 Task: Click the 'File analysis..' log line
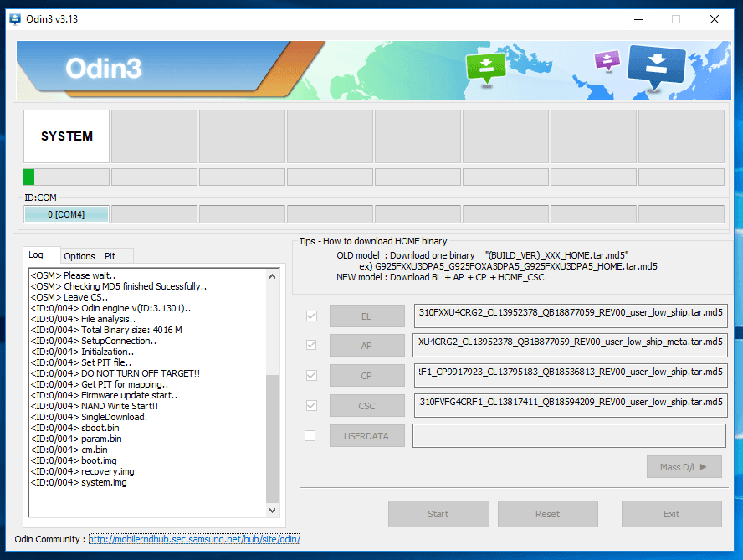point(83,319)
